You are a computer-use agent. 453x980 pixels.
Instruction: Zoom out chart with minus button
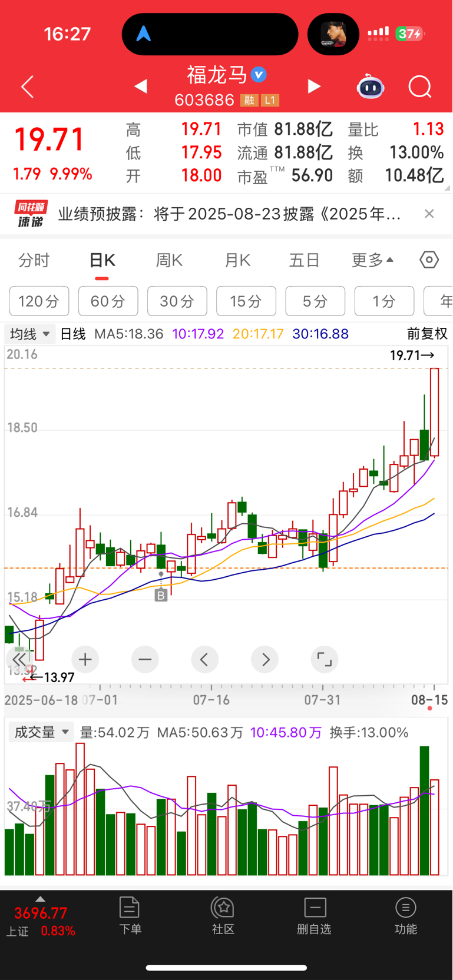tap(145, 659)
